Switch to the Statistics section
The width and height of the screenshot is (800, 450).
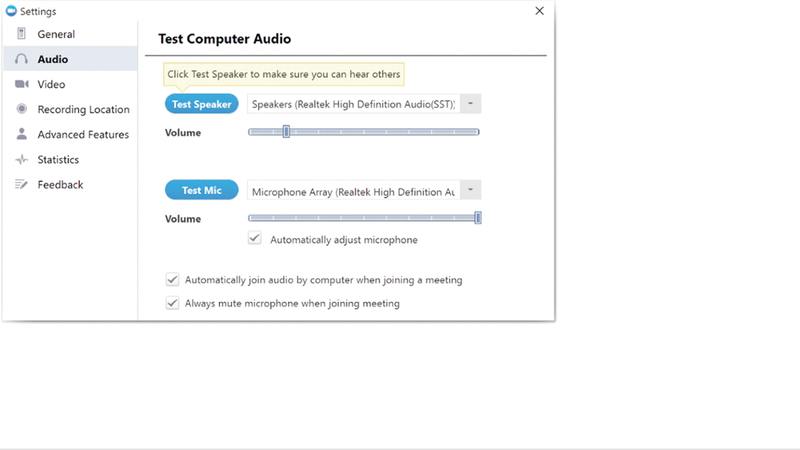(x=58, y=159)
